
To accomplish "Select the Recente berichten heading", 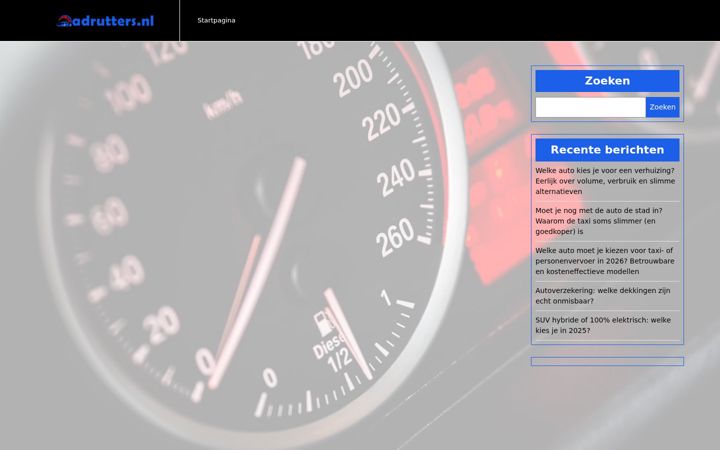I will 607,150.
